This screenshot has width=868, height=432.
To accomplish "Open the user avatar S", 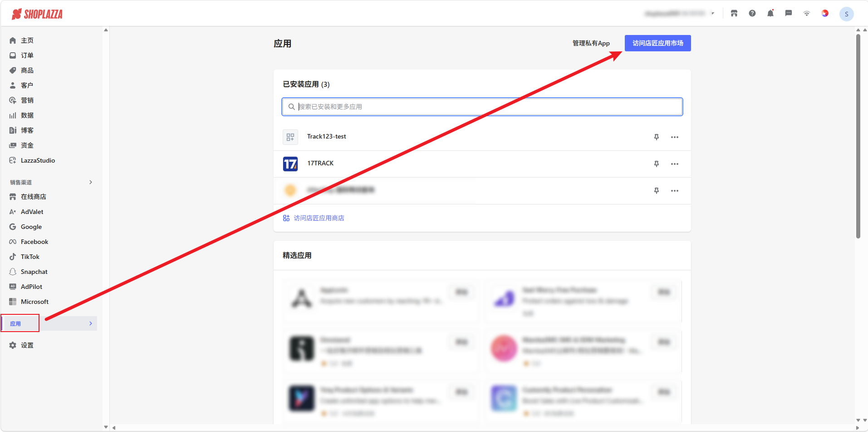I will pyautogui.click(x=847, y=14).
